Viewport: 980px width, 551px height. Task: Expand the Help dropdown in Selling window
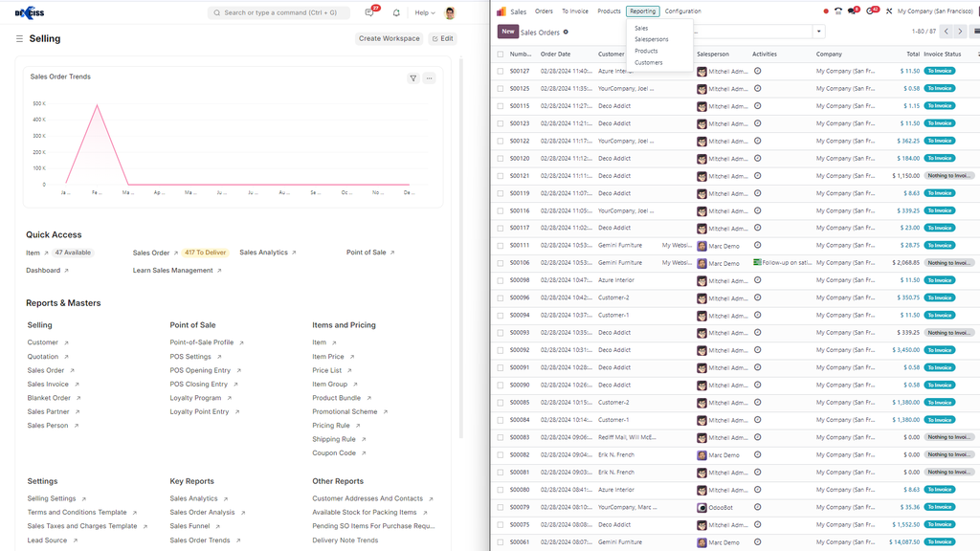[x=425, y=12]
